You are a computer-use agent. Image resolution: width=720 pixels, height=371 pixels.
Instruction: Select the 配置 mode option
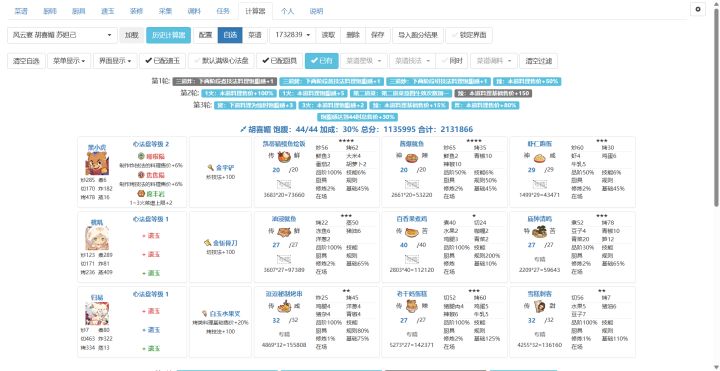click(205, 35)
